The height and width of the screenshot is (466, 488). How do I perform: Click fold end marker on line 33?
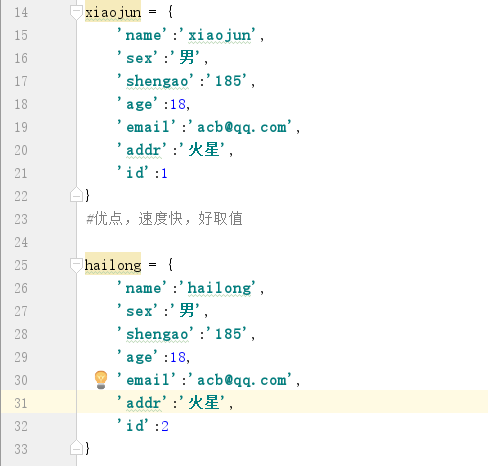(76, 448)
